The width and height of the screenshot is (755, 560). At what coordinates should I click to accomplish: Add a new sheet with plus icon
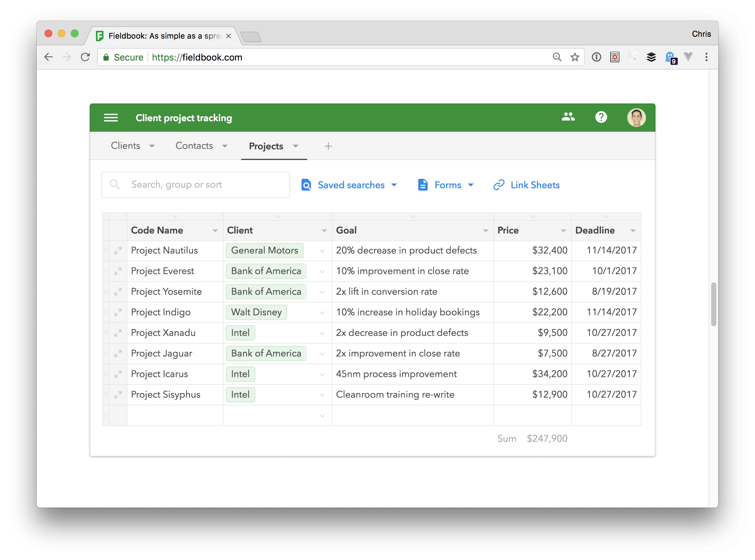point(328,146)
